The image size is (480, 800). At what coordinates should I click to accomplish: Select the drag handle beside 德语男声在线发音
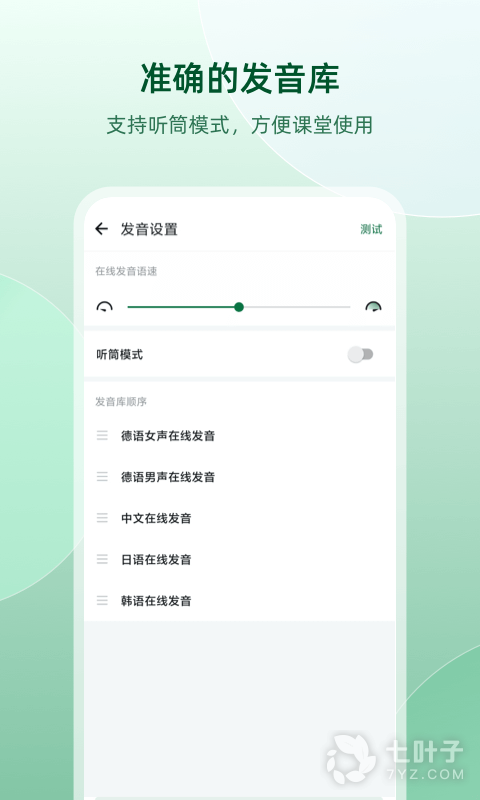102,477
